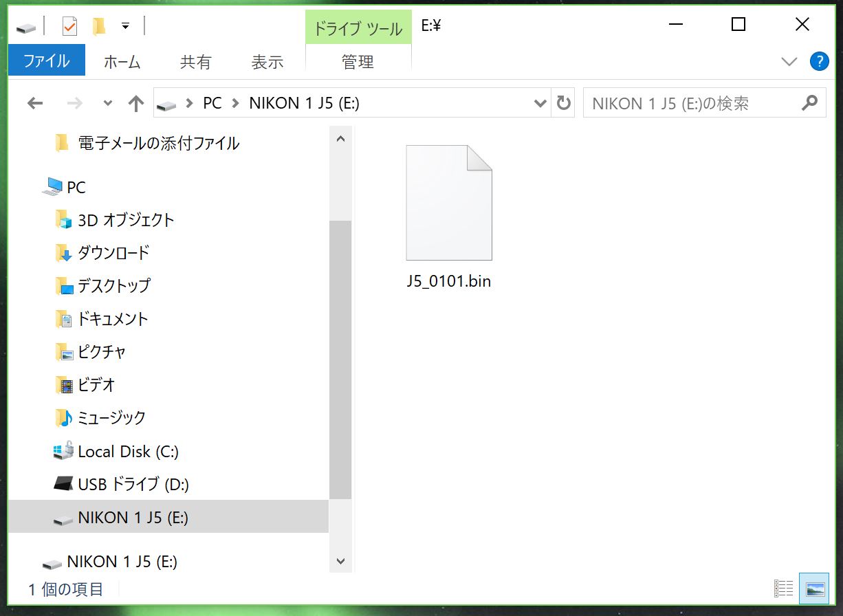The width and height of the screenshot is (843, 616).
Task: Go forward with the right arrow
Action: (74, 103)
